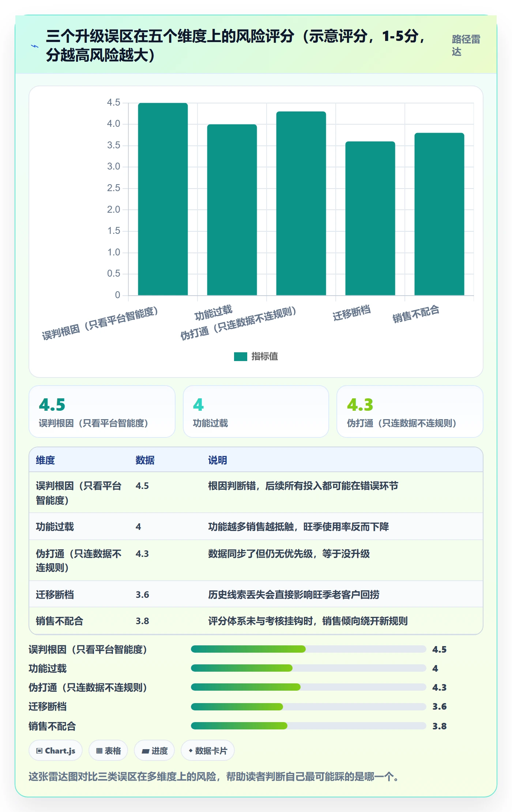512x812 pixels.
Task: Click the 销售不配合 bar in chart
Action: [439, 214]
